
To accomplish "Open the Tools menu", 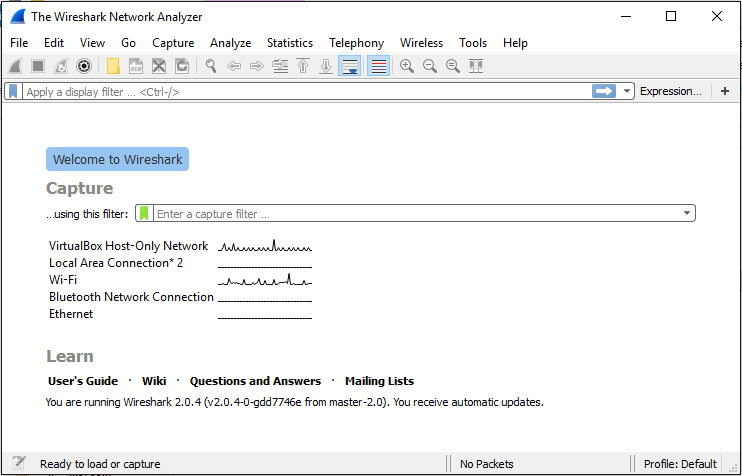I will (x=473, y=43).
